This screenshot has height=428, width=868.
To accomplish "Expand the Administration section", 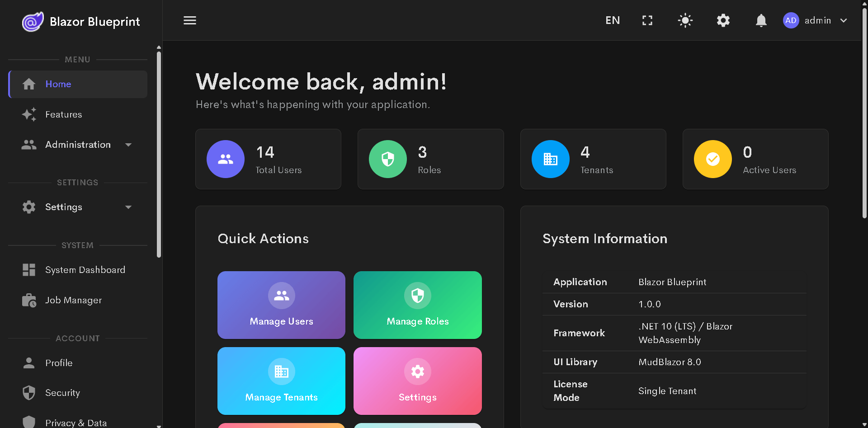I will point(78,145).
